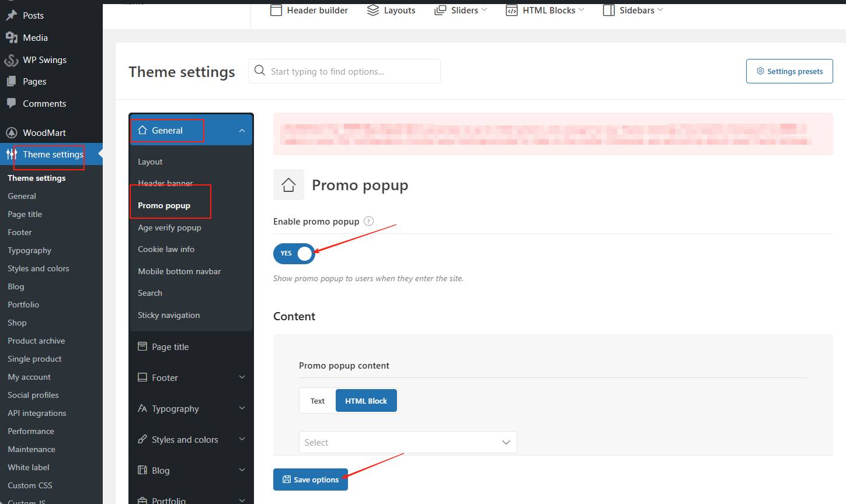Click the WP Swings sidebar icon
The image size is (846, 504).
[x=11, y=60]
